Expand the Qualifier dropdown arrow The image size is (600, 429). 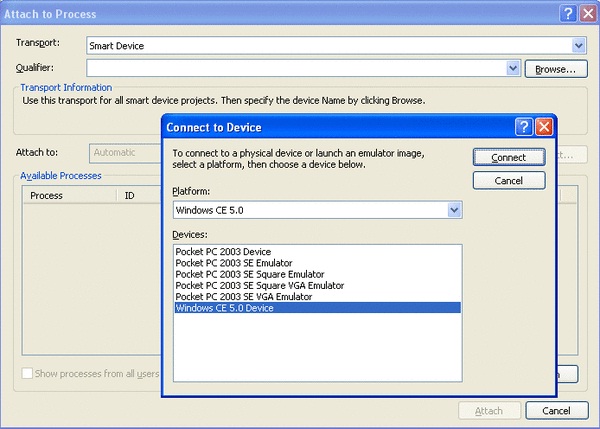click(x=514, y=68)
